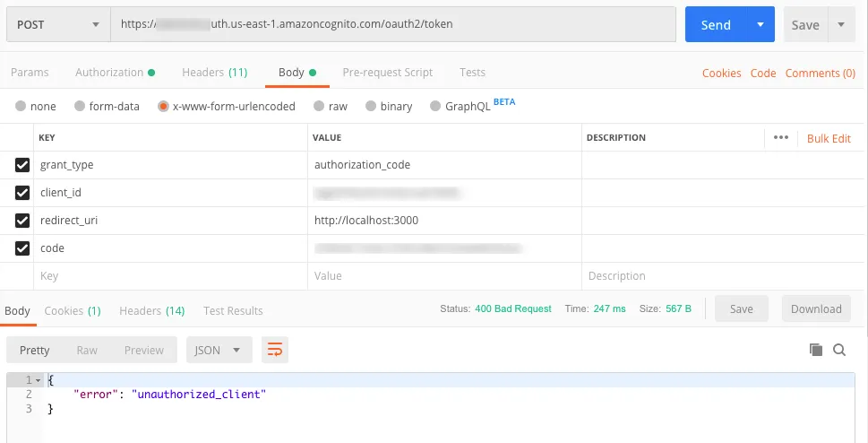
Task: Open the three-dots column options menu
Action: pyautogui.click(x=780, y=138)
